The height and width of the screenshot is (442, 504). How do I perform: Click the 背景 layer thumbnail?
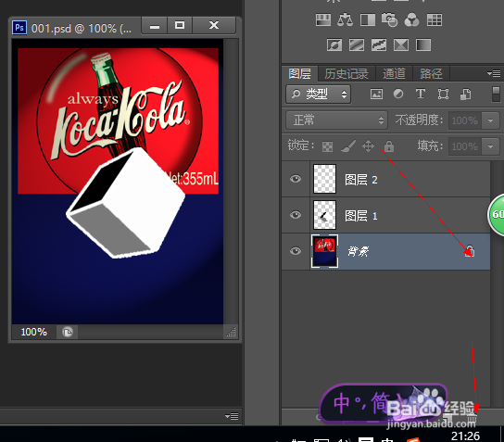pyautogui.click(x=324, y=251)
